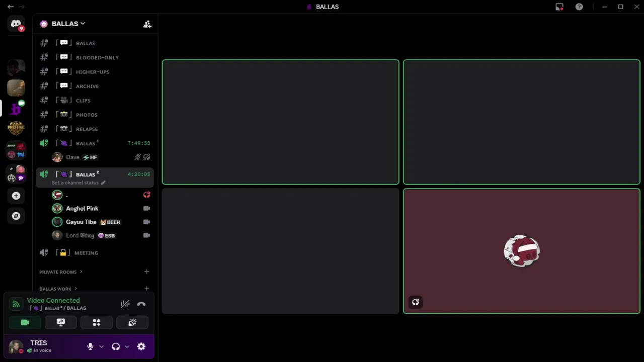644x362 pixels.
Task: Expand the BALLAS WORK category
Action: [58, 289]
